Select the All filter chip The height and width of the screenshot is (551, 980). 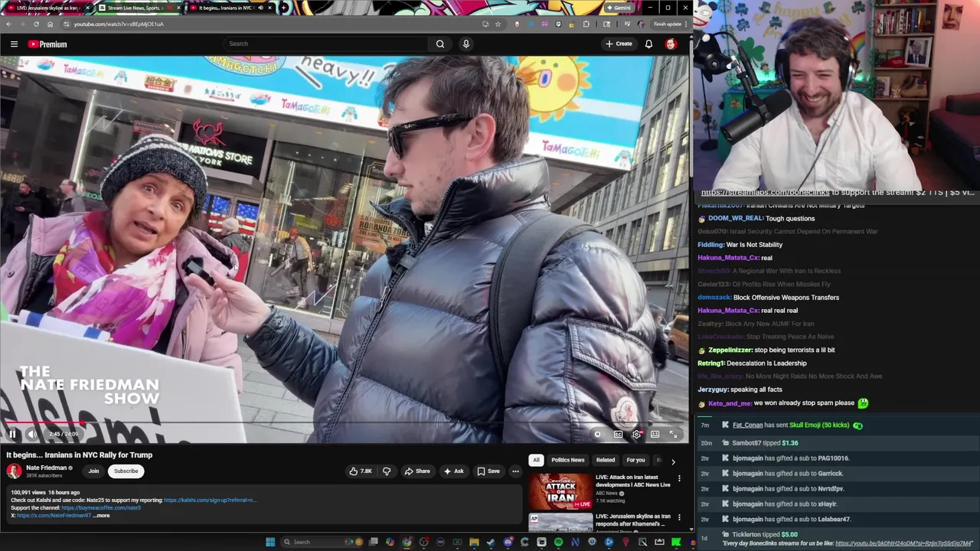tap(536, 460)
